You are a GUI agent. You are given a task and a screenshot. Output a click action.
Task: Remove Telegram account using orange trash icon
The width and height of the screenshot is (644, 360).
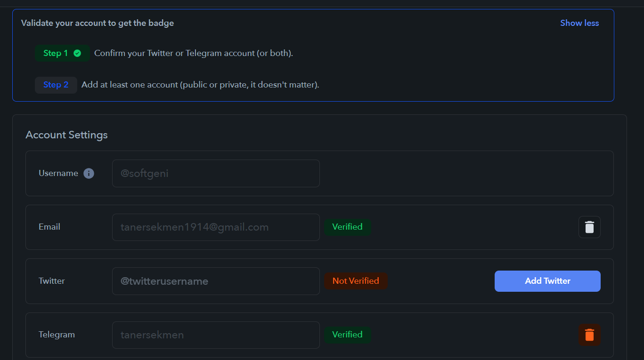tap(589, 335)
